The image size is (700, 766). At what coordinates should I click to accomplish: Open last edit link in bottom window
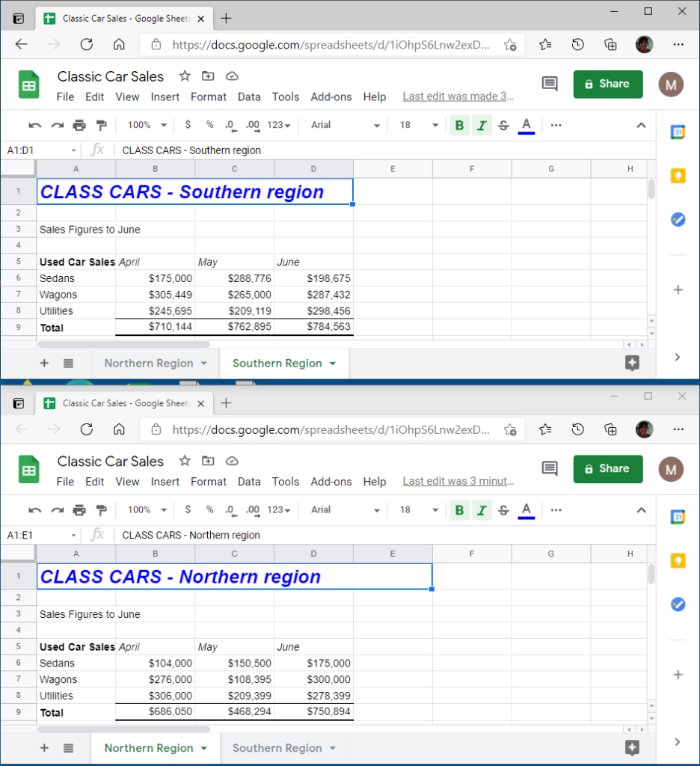click(458, 482)
